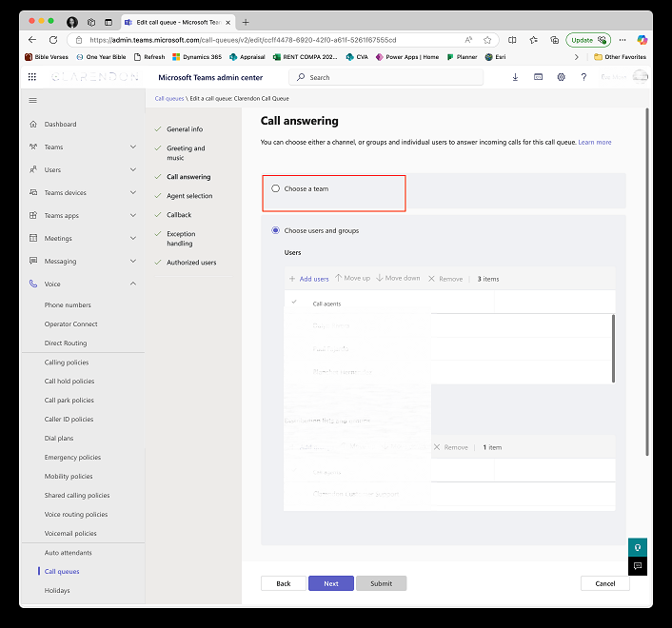The width and height of the screenshot is (672, 628).
Task: Click the account avatar in admin header
Action: pyautogui.click(x=641, y=77)
